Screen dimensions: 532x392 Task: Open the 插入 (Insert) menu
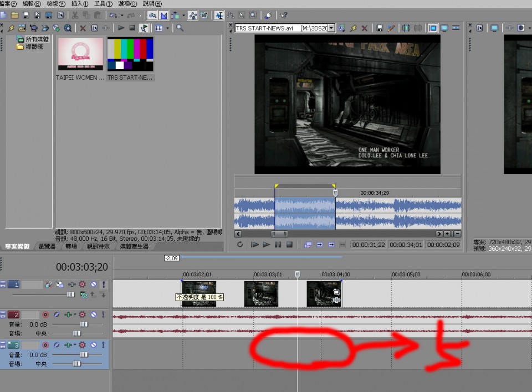[79, 4]
